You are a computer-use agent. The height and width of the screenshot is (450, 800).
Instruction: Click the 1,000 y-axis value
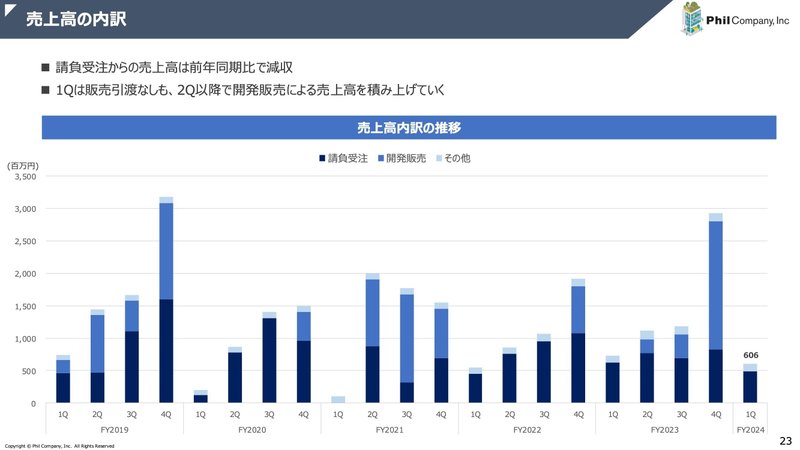pyautogui.click(x=26, y=339)
